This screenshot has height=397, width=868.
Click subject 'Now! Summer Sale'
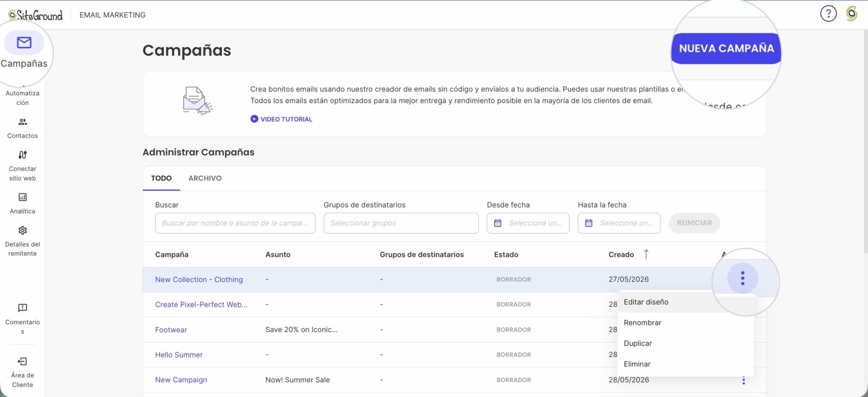click(x=297, y=380)
